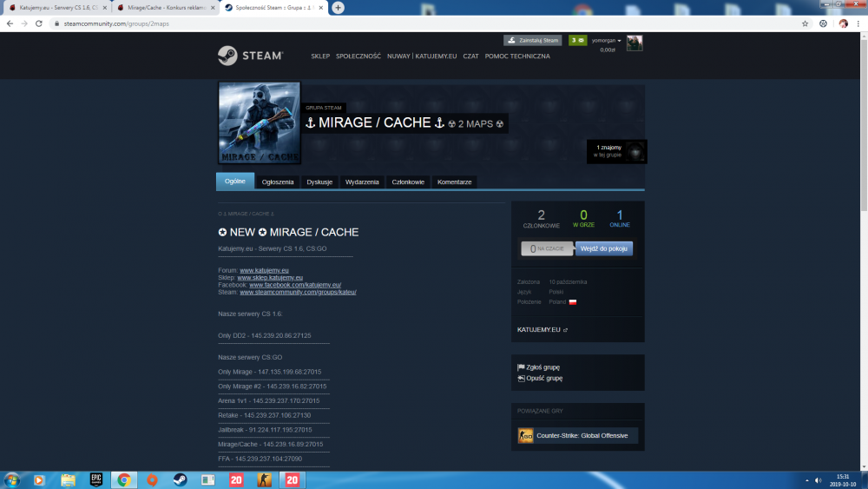Click 'FFA - 145.239.237.104:27090' text

pos(260,459)
